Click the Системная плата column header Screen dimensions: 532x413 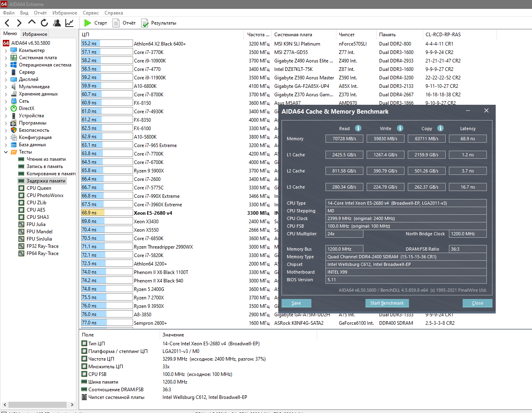[x=304, y=35]
